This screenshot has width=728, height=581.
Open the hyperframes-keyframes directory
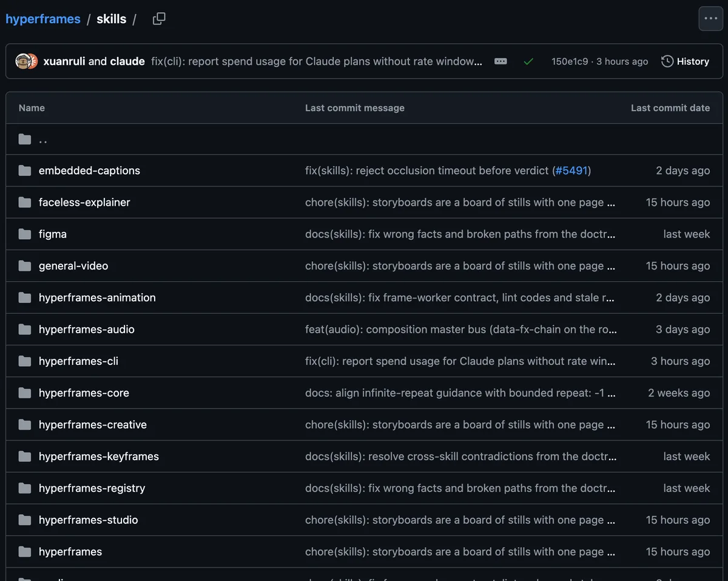[99, 457]
